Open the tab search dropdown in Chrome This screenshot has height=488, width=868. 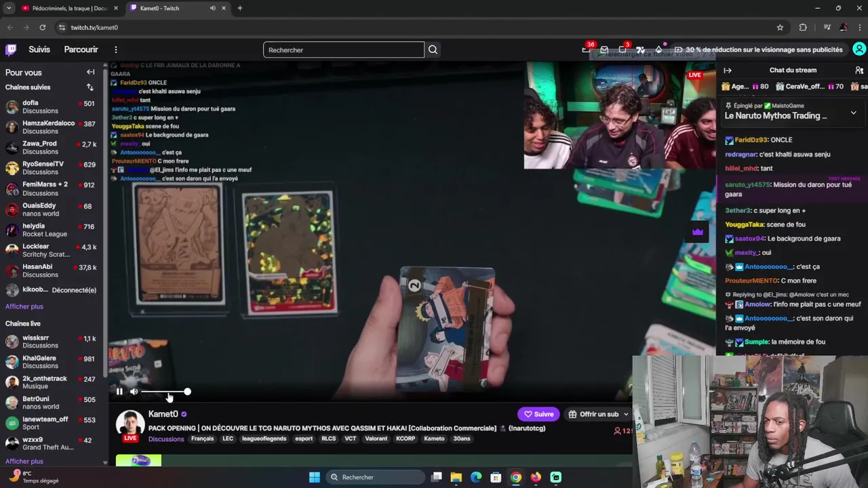9,8
